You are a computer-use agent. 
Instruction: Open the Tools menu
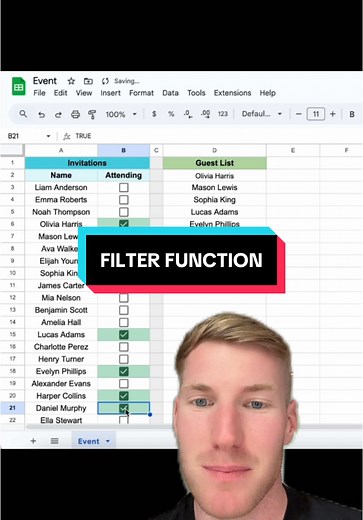(196, 93)
